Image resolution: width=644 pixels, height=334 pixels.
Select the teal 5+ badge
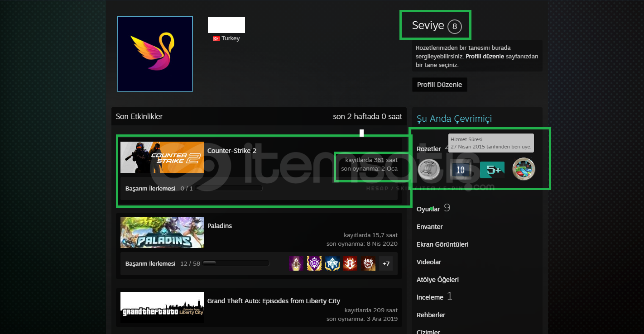492,170
